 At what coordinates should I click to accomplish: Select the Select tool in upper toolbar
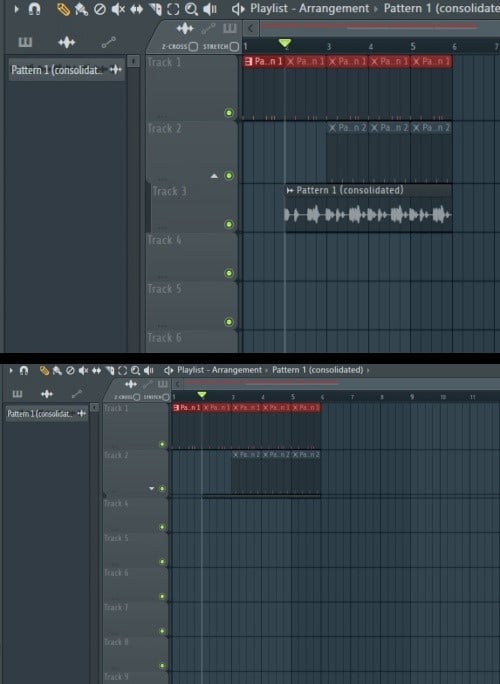[x=173, y=9]
